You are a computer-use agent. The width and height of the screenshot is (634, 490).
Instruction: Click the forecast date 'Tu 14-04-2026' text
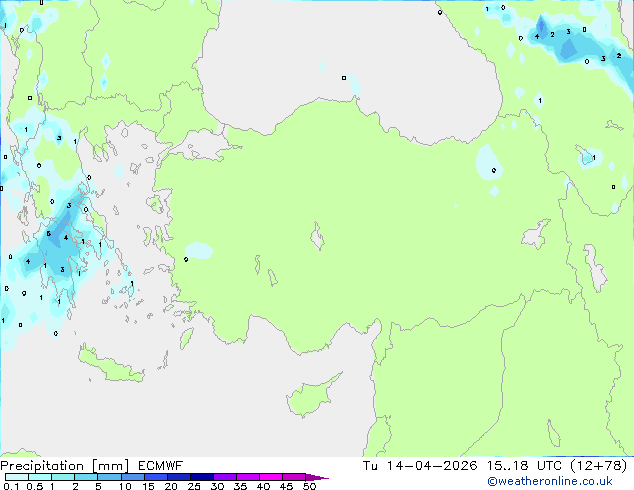(x=420, y=466)
